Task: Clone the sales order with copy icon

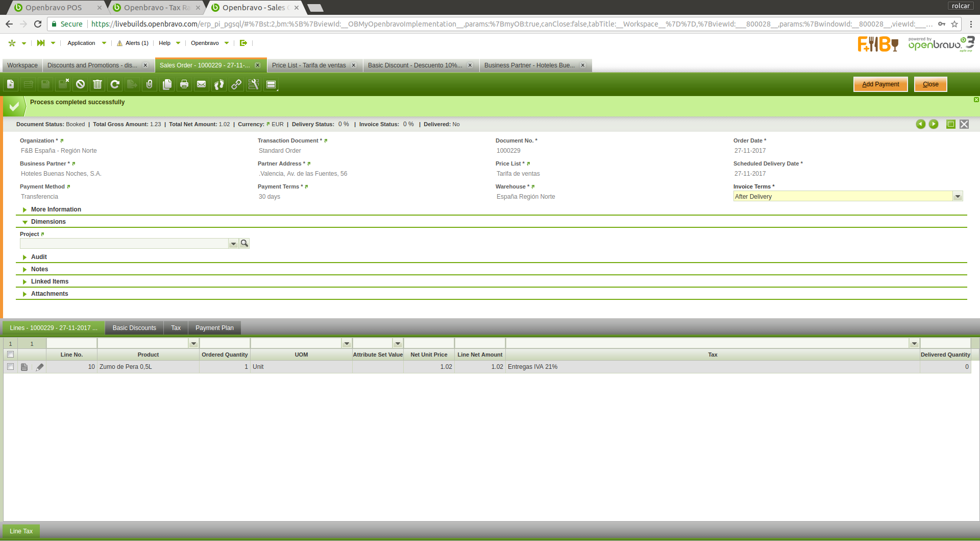Action: pyautogui.click(x=167, y=84)
